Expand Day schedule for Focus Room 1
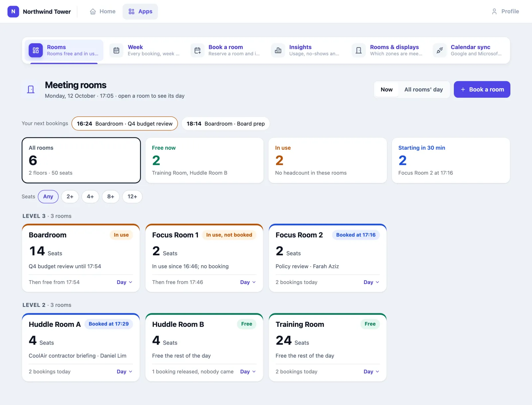This screenshot has width=532, height=405. 248,282
